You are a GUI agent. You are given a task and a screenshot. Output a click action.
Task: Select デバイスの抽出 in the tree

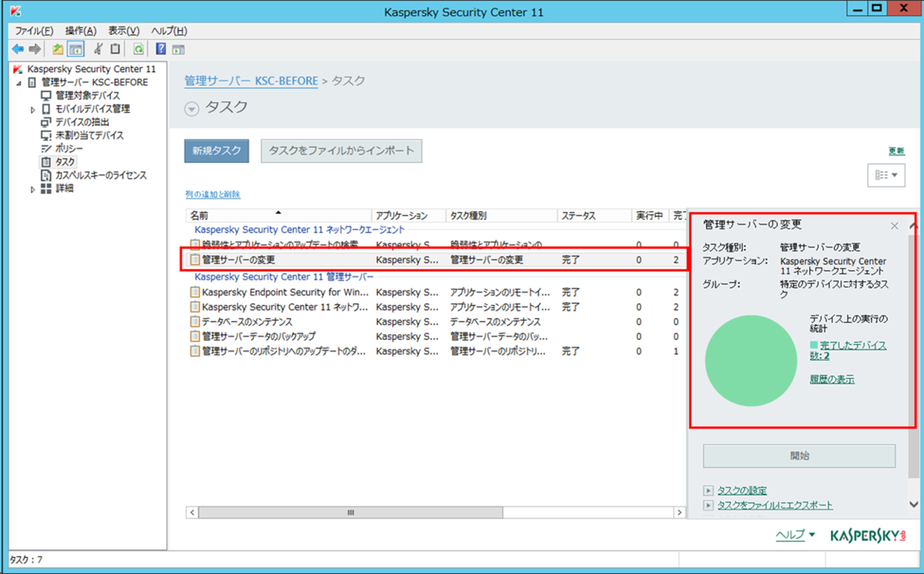[82, 122]
